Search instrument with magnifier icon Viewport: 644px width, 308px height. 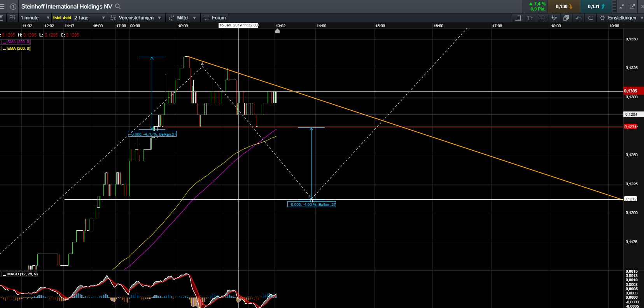click(118, 7)
